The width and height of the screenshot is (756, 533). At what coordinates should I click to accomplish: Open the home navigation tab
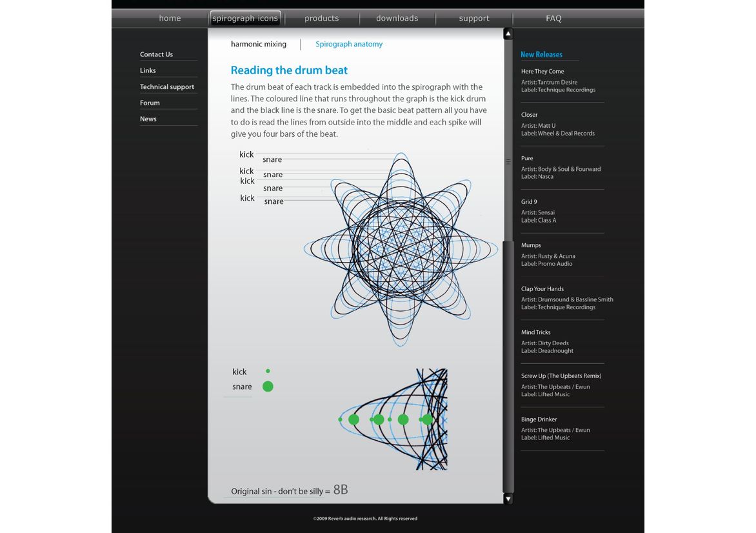170,18
